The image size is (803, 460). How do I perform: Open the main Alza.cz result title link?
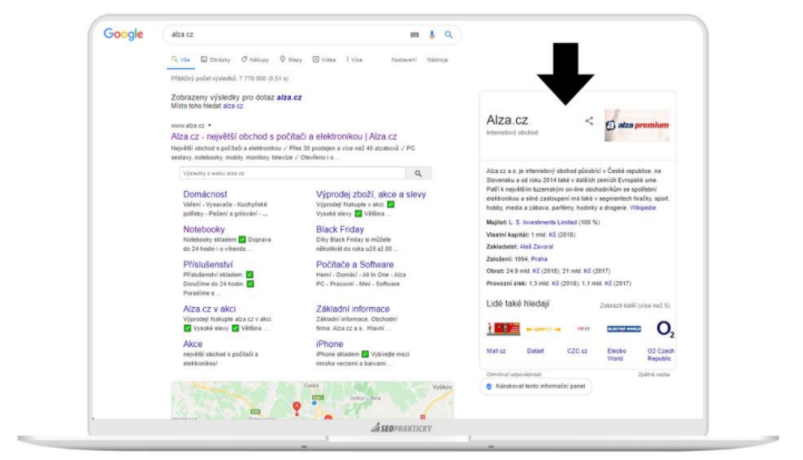(x=284, y=136)
